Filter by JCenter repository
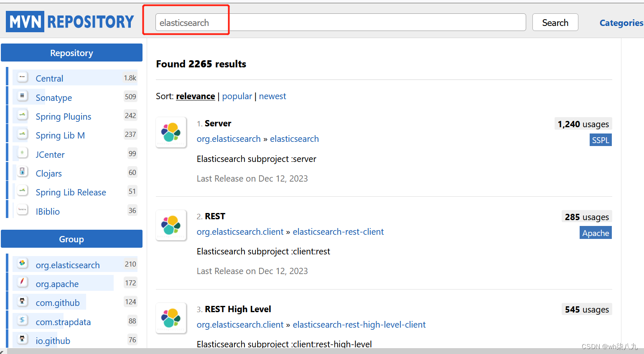 pyautogui.click(x=50, y=154)
